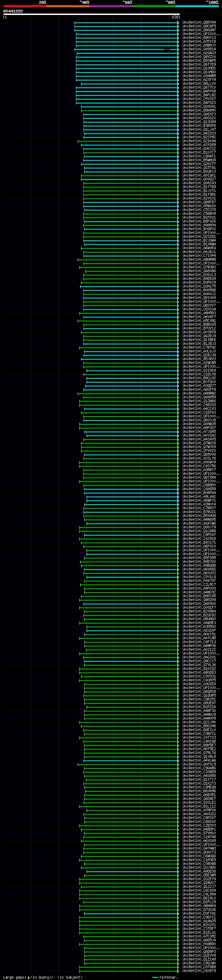Select the UniRef100_Q122J7 label
222x980 pixels.
pos(199,886)
